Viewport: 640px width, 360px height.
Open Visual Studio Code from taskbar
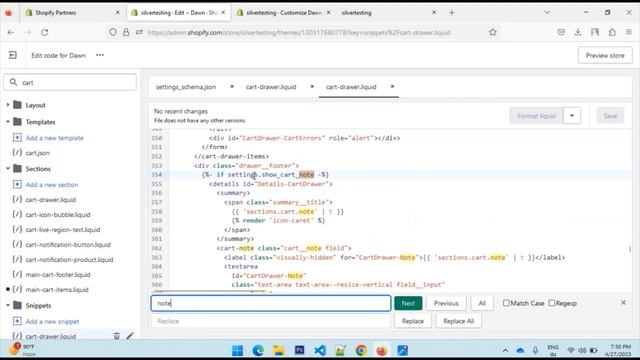pos(320,350)
